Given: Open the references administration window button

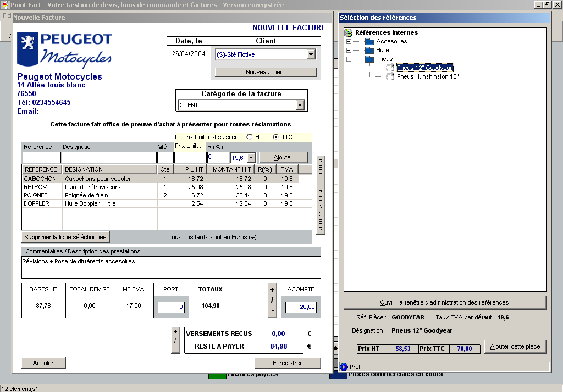Looking at the screenshot, I should (x=444, y=302).
